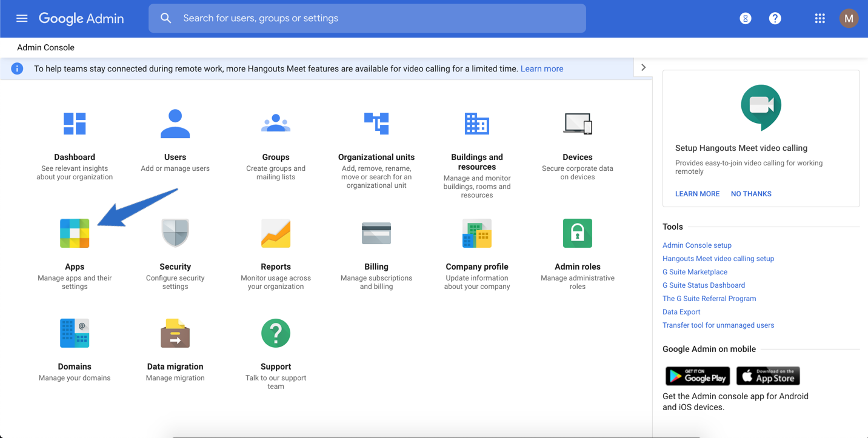The width and height of the screenshot is (868, 438).
Task: Open the Buildings and resources icon
Action: point(477,124)
